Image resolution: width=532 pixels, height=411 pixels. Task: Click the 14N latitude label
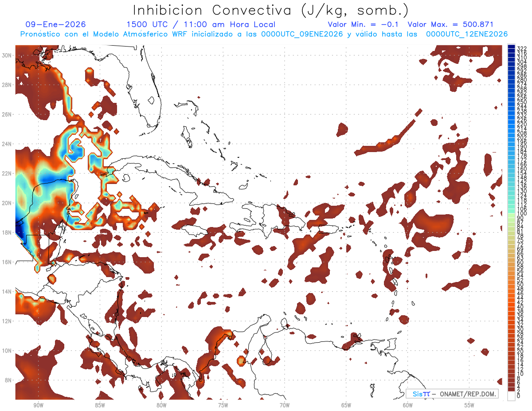(7, 291)
